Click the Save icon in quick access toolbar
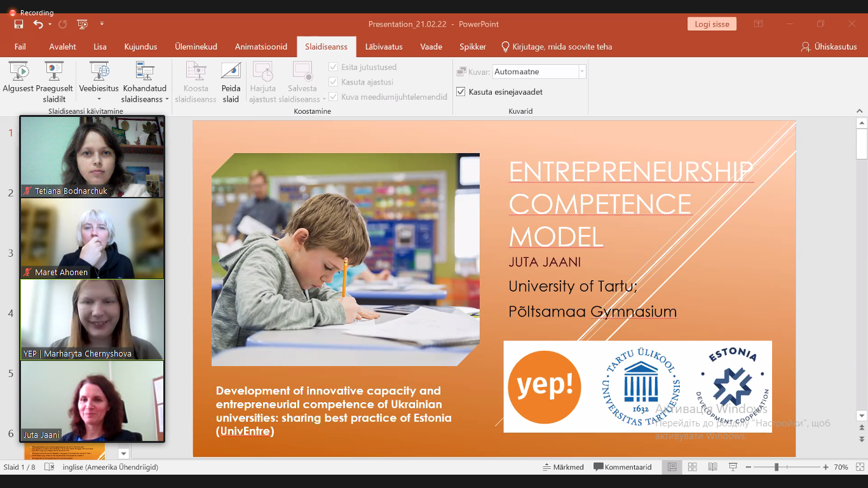This screenshot has width=868, height=488. [18, 24]
